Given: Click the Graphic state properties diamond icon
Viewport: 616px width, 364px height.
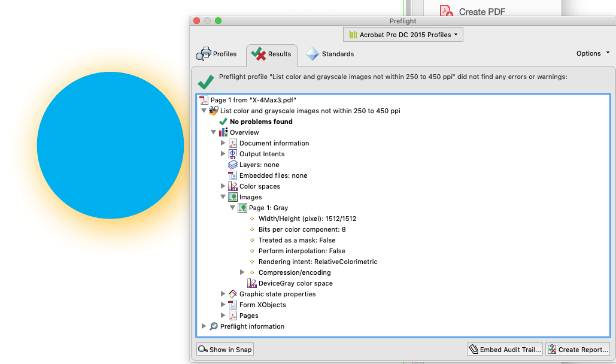Looking at the screenshot, I should pyautogui.click(x=232, y=294).
